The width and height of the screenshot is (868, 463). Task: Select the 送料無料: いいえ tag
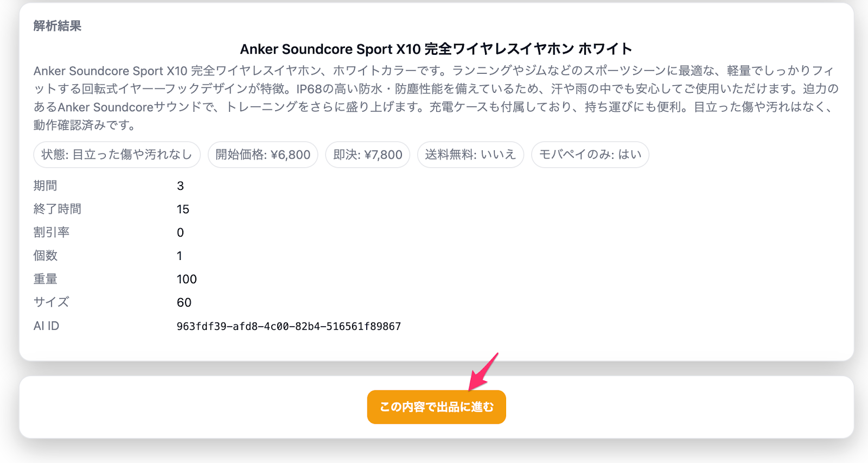pyautogui.click(x=470, y=155)
